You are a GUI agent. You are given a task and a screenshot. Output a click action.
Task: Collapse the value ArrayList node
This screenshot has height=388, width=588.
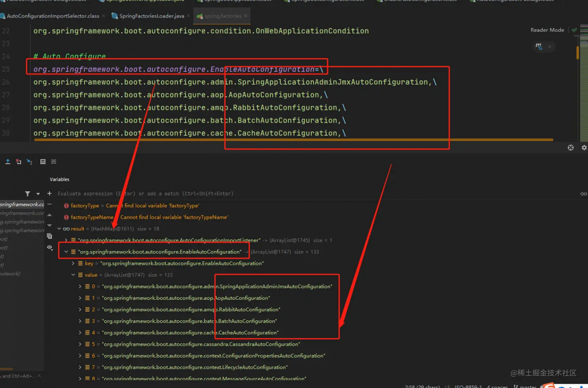coord(73,275)
